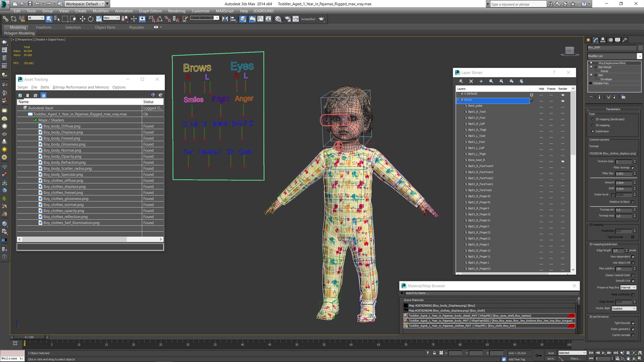Open the Curve Editor icon
Viewport: 644px width, 362px height.
click(260, 19)
